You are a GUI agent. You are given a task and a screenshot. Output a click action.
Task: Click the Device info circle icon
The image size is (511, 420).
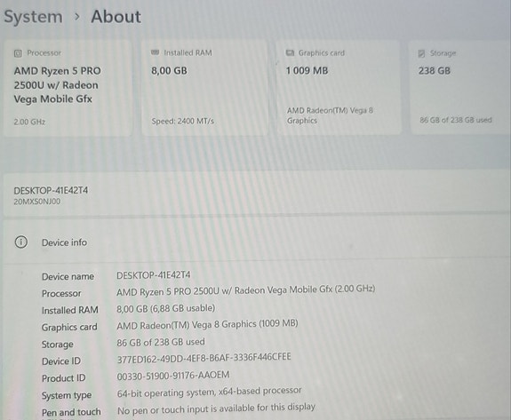(21, 242)
